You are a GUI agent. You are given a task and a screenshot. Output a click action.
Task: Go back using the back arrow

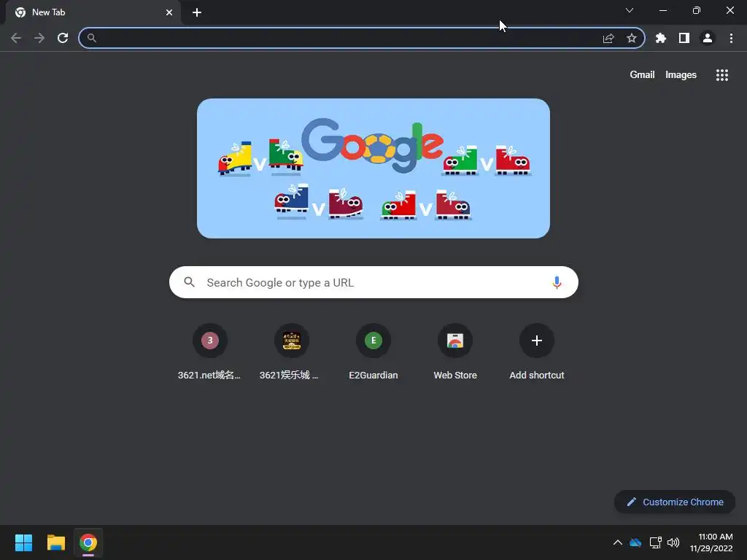[x=16, y=38]
